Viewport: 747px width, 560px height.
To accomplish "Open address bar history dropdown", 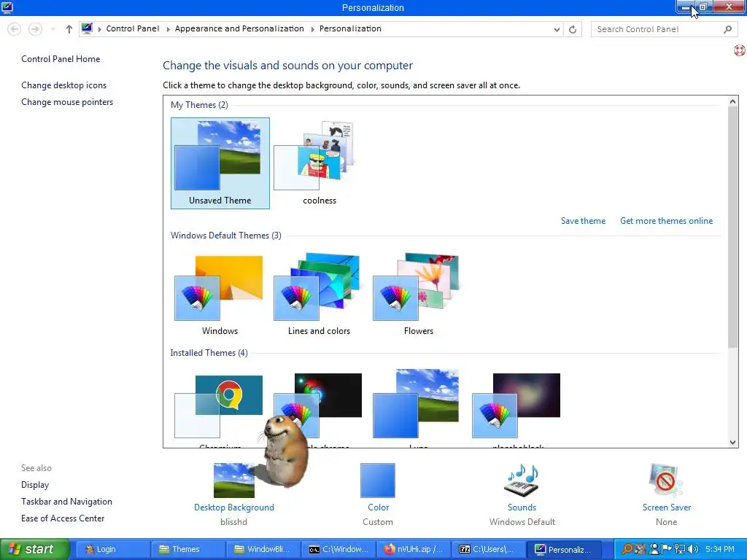I will [x=557, y=29].
